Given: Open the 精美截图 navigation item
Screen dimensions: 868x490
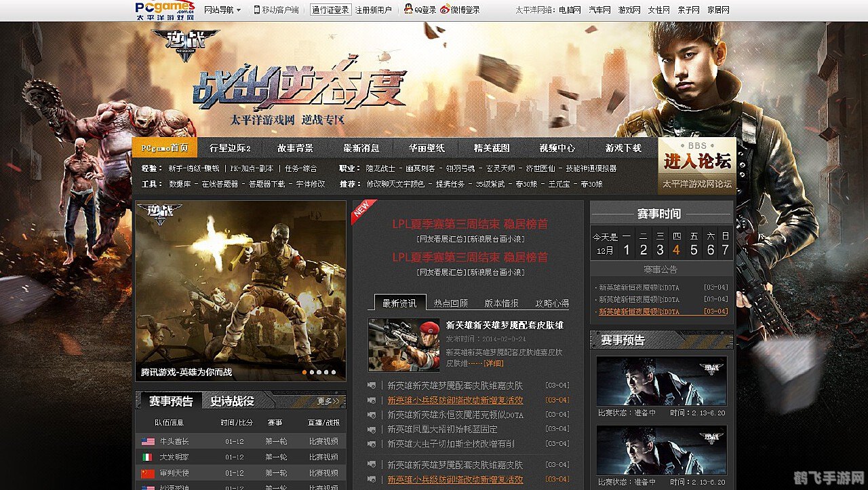Looking at the screenshot, I should click(x=492, y=148).
